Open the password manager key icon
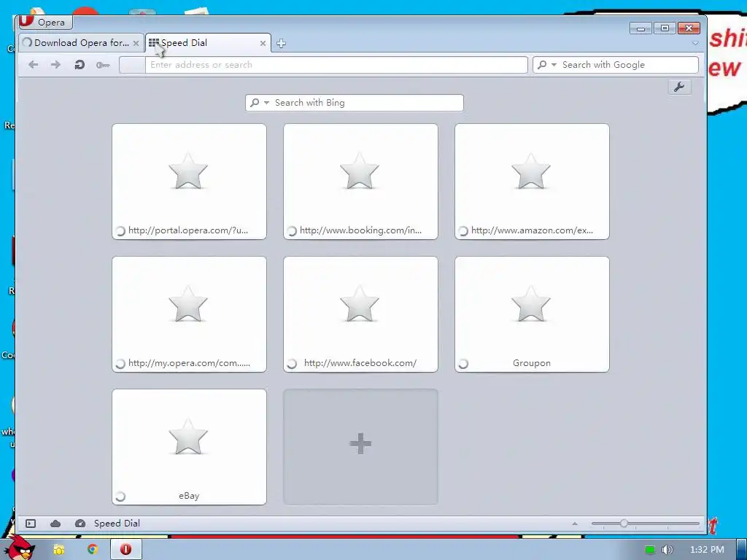The width and height of the screenshot is (747, 560). click(x=103, y=65)
